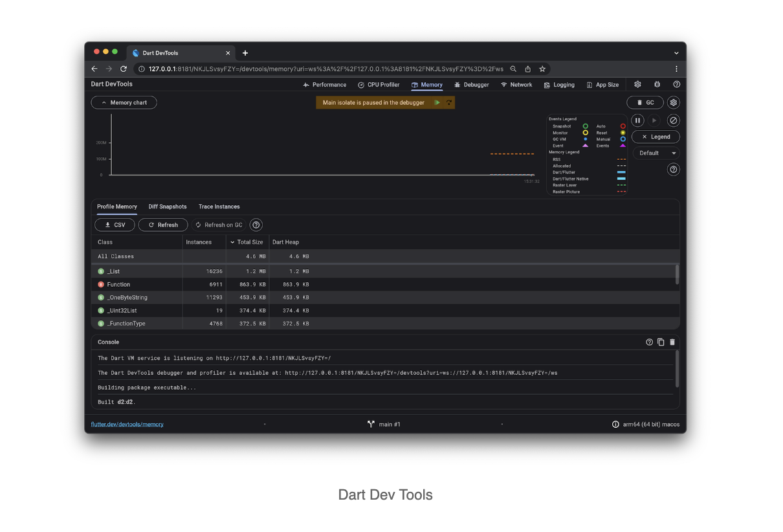Toggle off the Legend overlay
The height and width of the screenshot is (532, 783).
655,137
